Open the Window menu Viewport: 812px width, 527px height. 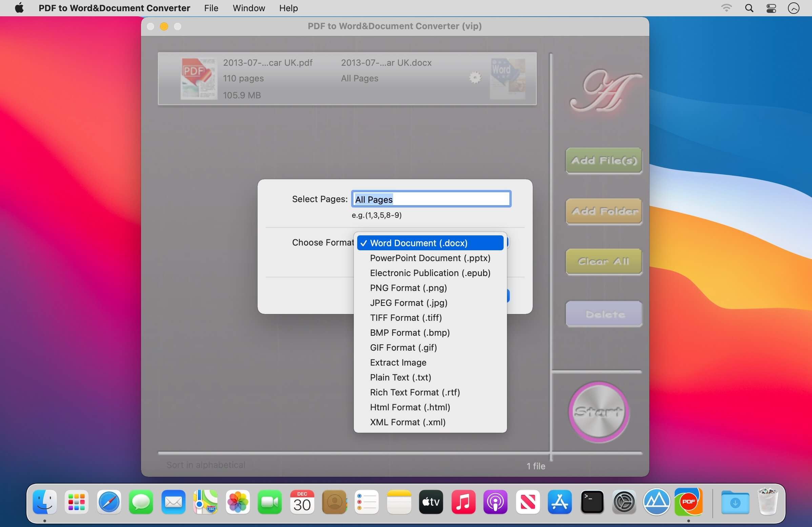(x=248, y=8)
